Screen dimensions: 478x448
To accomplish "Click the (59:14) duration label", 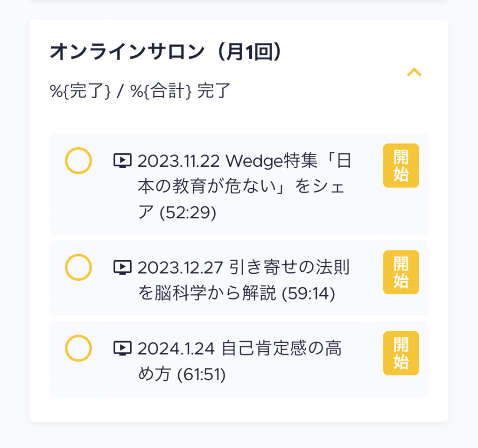I will coord(309,294).
